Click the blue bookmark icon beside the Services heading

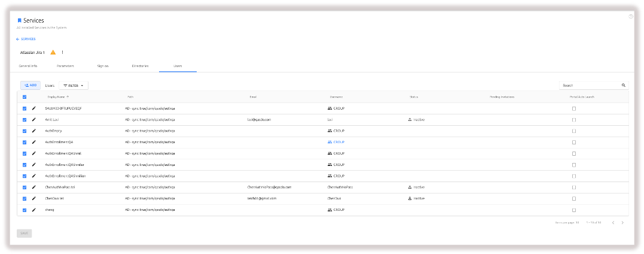click(x=19, y=20)
